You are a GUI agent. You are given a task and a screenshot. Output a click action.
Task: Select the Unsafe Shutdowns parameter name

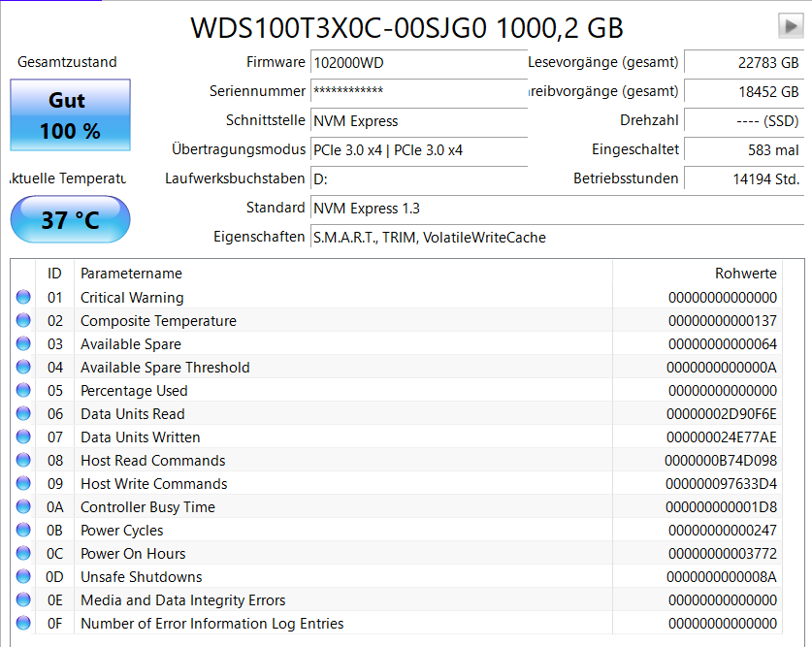point(142,577)
